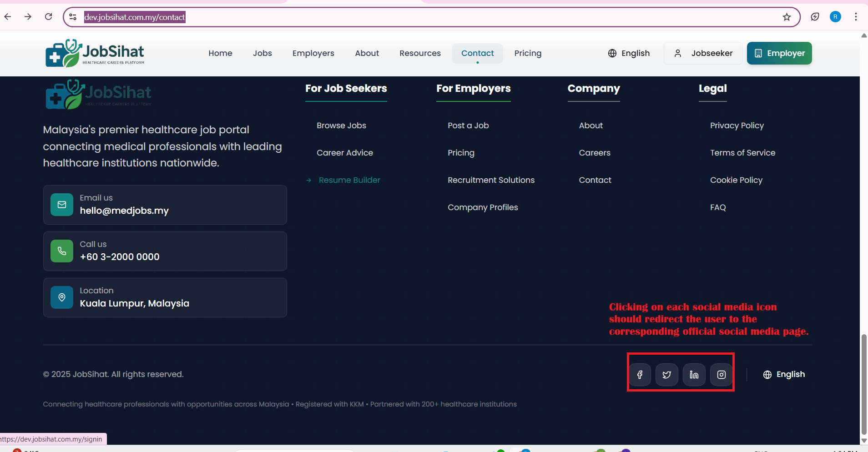The width and height of the screenshot is (868, 452).
Task: Open the footer English language switcher
Action: 784,374
